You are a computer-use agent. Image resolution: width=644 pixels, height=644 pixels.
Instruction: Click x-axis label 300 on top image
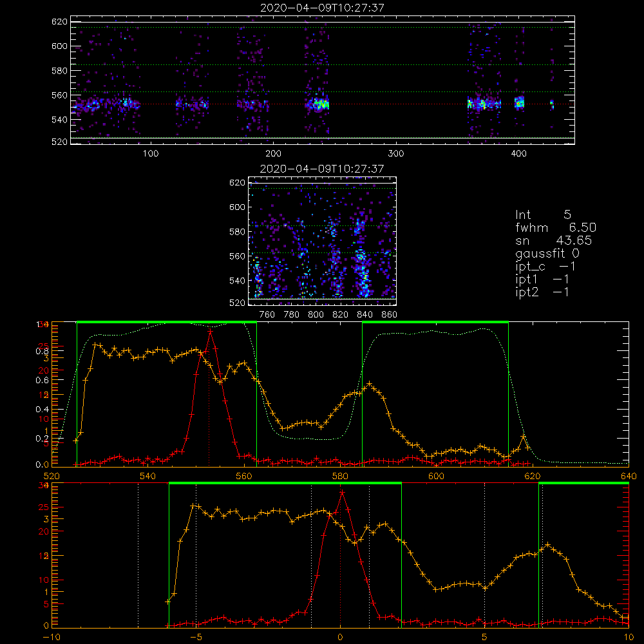tap(396, 154)
